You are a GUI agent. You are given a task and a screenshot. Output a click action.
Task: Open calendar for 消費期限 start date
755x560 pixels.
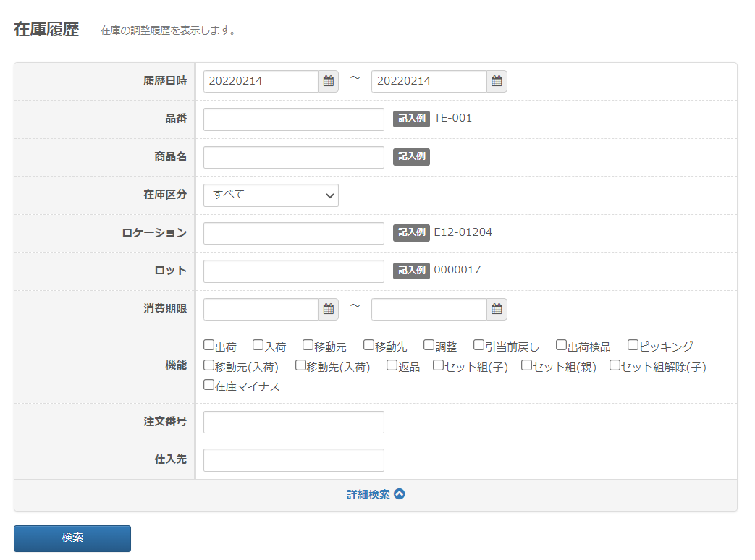(x=329, y=309)
